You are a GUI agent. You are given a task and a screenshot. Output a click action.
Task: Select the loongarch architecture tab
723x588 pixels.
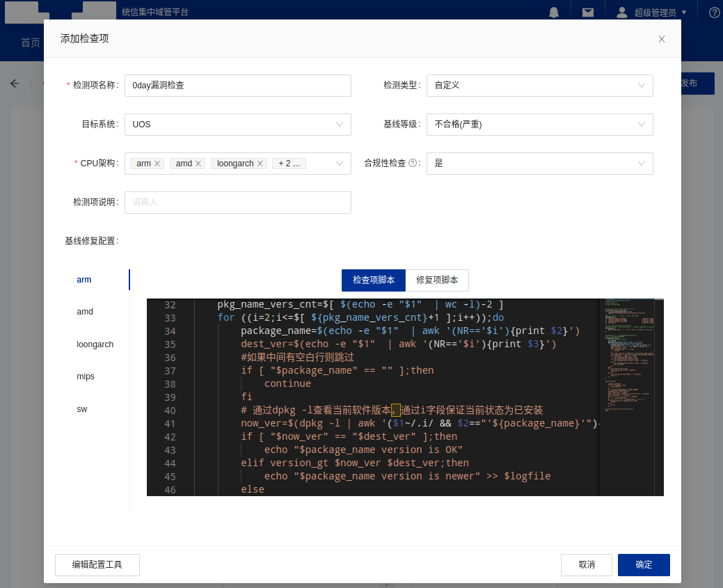tap(95, 344)
